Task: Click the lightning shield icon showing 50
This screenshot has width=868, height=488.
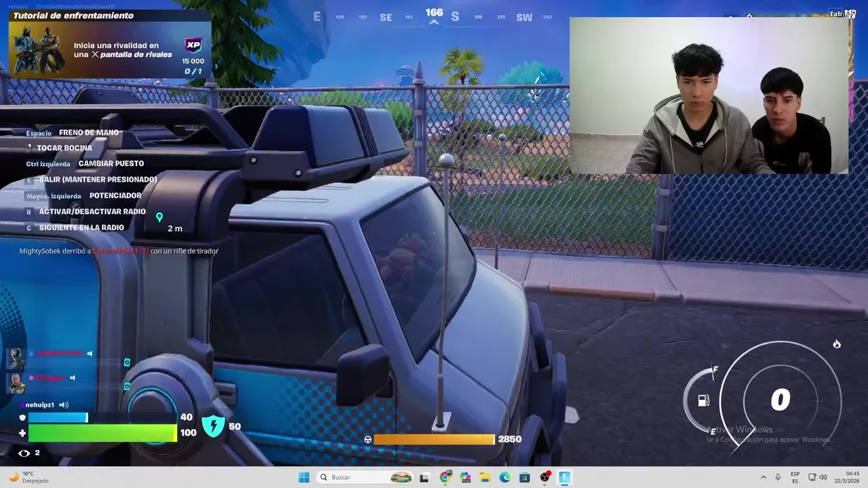Action: (x=213, y=426)
